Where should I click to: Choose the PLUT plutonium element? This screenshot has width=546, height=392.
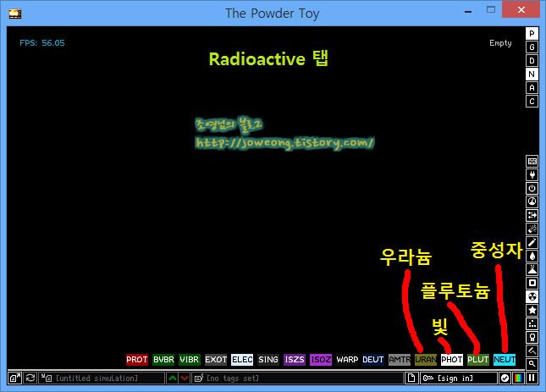[x=478, y=360]
